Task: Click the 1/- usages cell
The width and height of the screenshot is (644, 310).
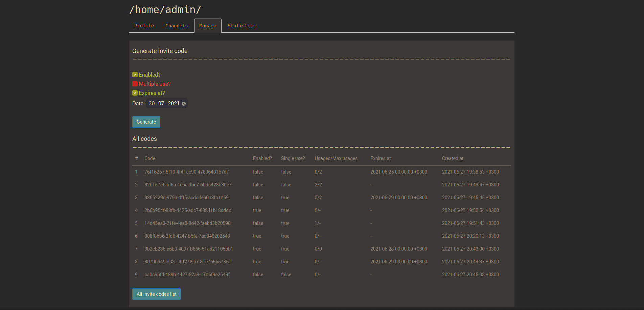Action: (x=318, y=223)
